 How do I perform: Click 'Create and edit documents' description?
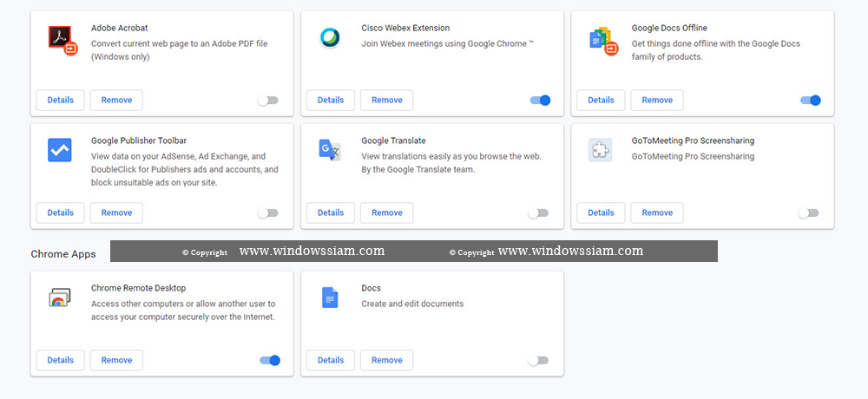click(412, 304)
